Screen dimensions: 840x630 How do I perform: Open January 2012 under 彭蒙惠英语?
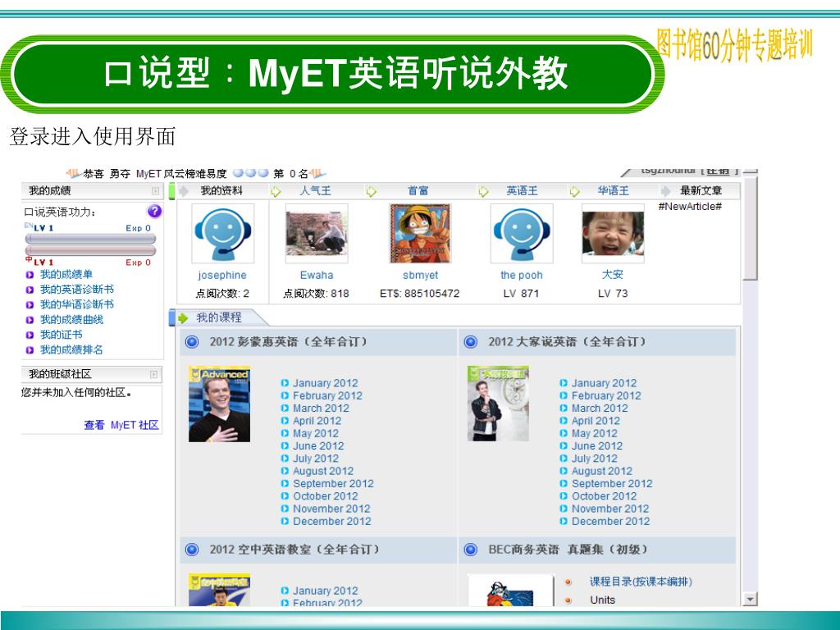325,383
